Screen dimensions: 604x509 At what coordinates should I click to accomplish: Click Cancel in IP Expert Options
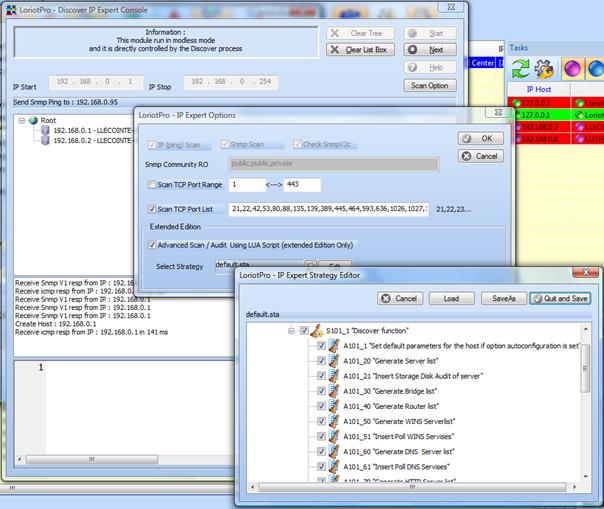tap(481, 156)
